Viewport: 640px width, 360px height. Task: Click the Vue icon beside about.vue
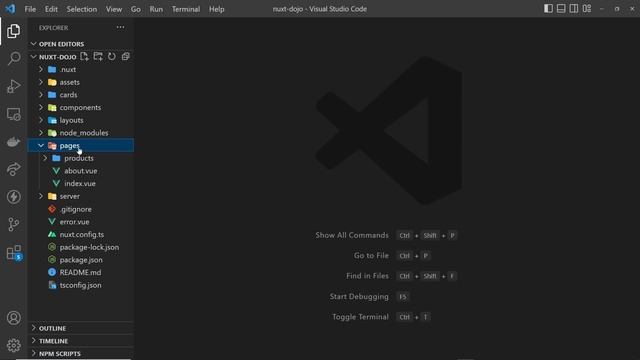coord(56,171)
